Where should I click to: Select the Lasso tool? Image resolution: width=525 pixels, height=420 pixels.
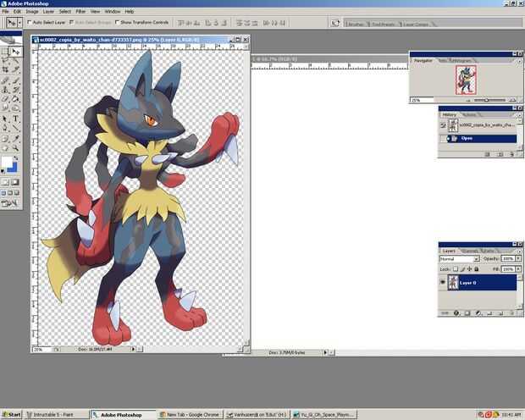click(5, 61)
